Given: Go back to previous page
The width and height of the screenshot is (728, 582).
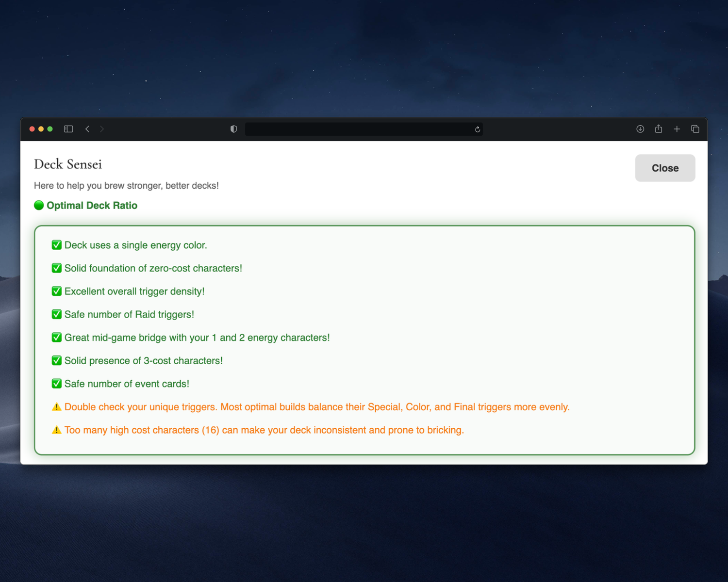Looking at the screenshot, I should click(87, 129).
